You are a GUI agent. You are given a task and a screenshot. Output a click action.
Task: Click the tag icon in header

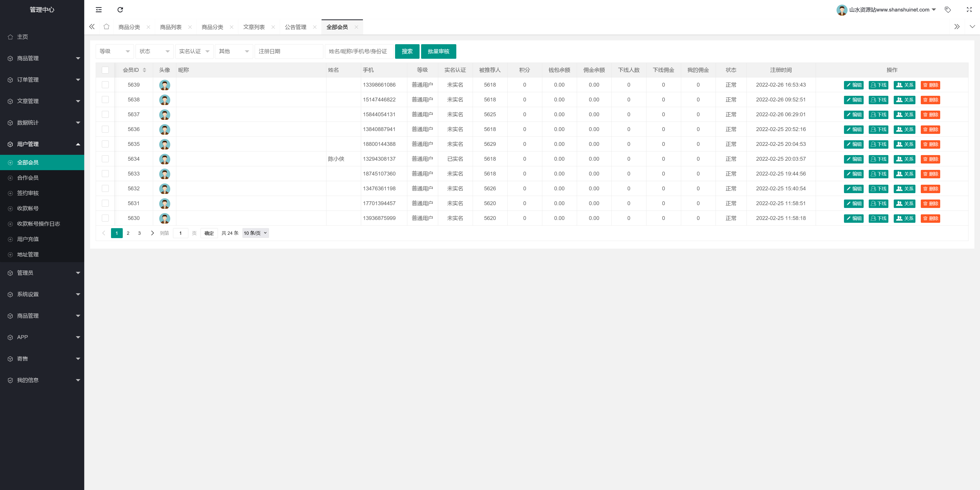click(948, 9)
